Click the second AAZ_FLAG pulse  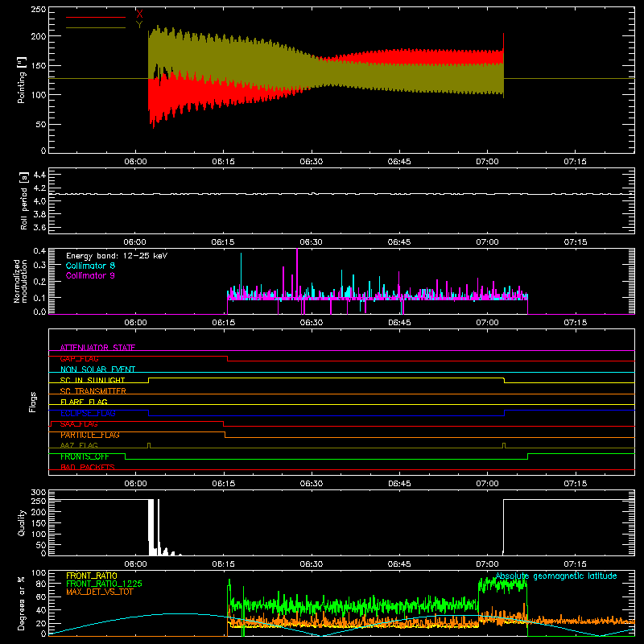click(504, 446)
